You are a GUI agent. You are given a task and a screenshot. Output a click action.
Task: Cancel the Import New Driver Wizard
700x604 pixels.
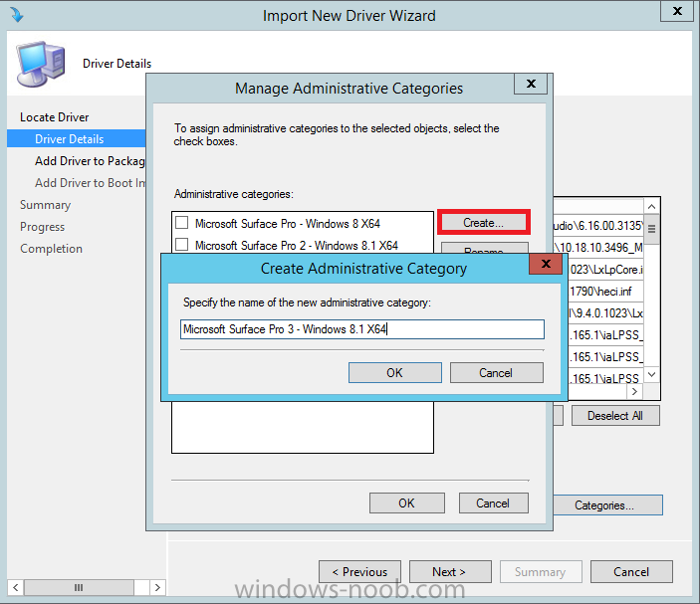click(x=631, y=571)
